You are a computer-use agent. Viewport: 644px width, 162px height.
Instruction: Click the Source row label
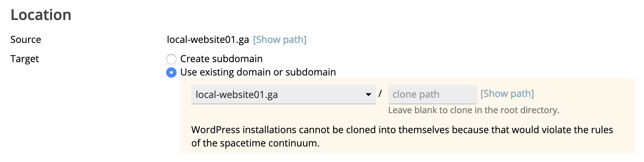click(25, 40)
